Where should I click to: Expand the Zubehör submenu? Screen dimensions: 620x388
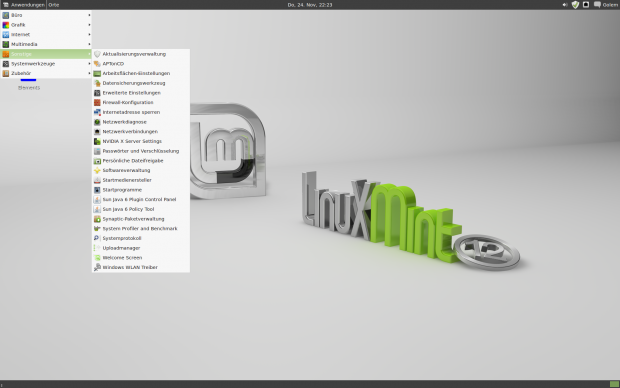click(x=46, y=73)
